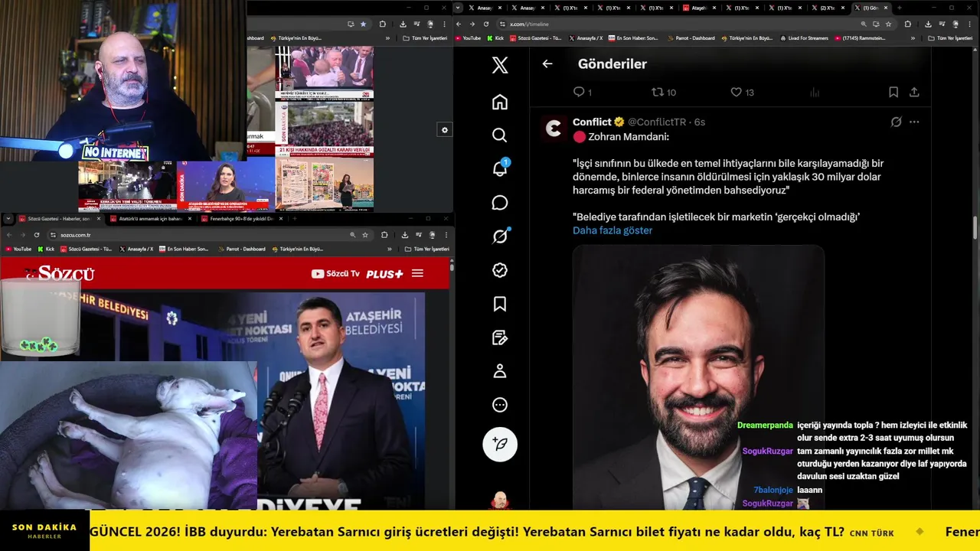
Task: Switch to Sözcü Gazetesi - Haberler tab
Action: coord(59,218)
